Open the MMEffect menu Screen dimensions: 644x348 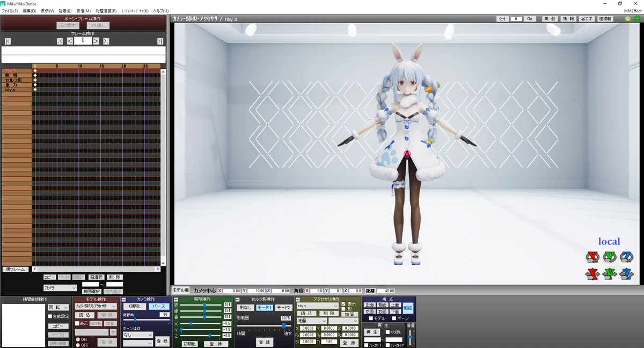point(632,11)
